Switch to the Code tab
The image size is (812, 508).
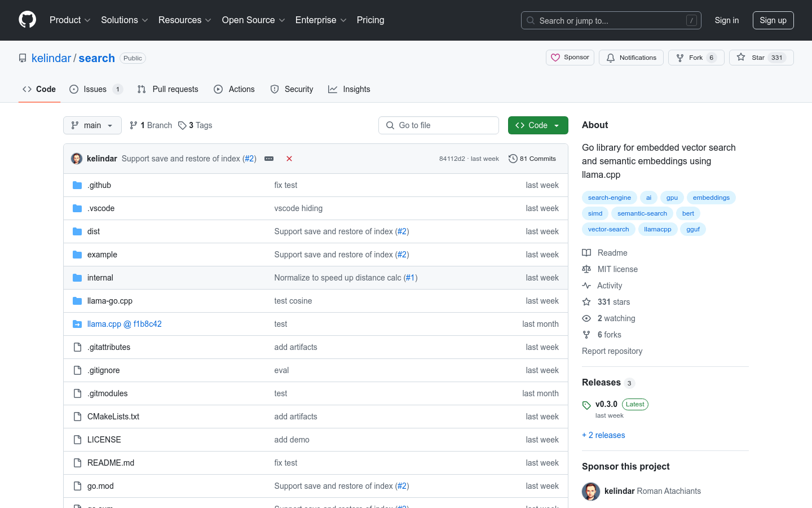(39, 89)
